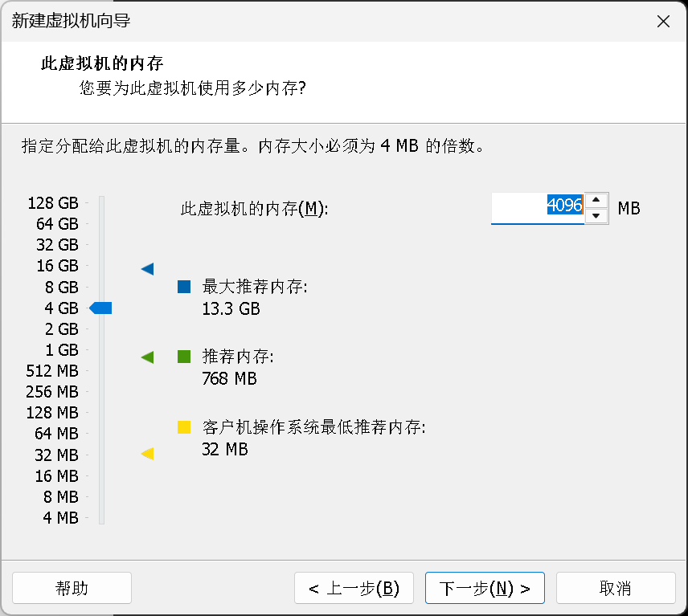Select the 1 GB scale label
The width and height of the screenshot is (688, 616).
[62, 350]
